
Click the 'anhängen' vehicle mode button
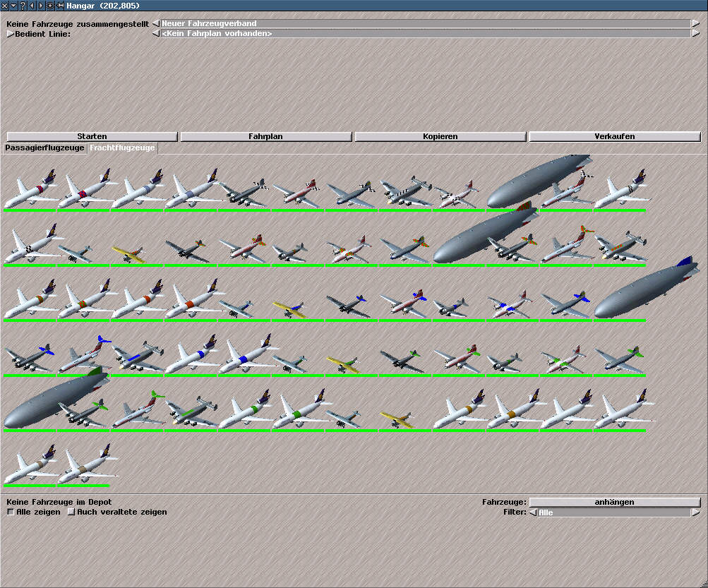tap(614, 502)
